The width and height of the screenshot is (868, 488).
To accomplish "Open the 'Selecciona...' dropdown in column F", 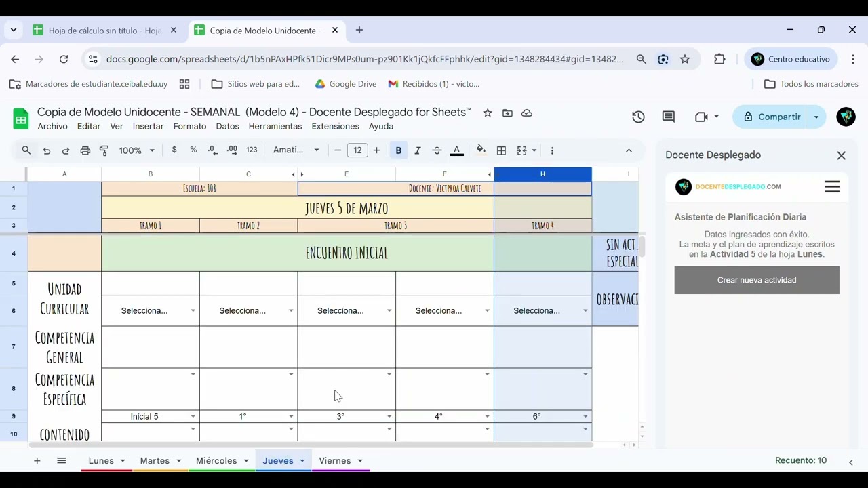I will (487, 311).
